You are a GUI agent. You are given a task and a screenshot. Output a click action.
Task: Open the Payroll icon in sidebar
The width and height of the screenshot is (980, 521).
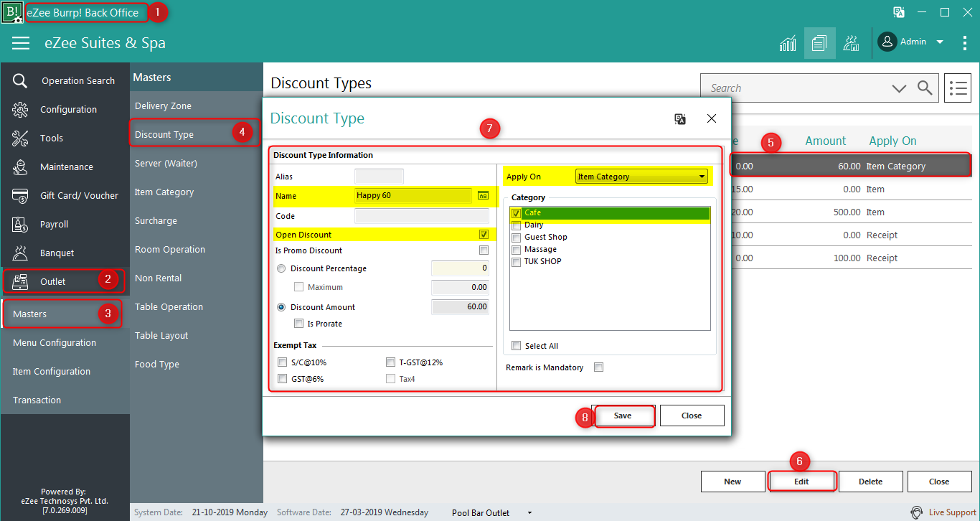coord(20,225)
